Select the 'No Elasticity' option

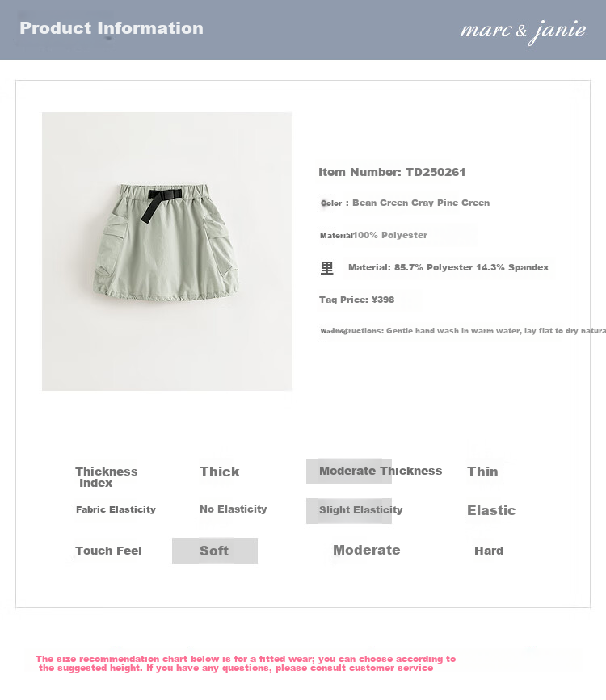[234, 509]
